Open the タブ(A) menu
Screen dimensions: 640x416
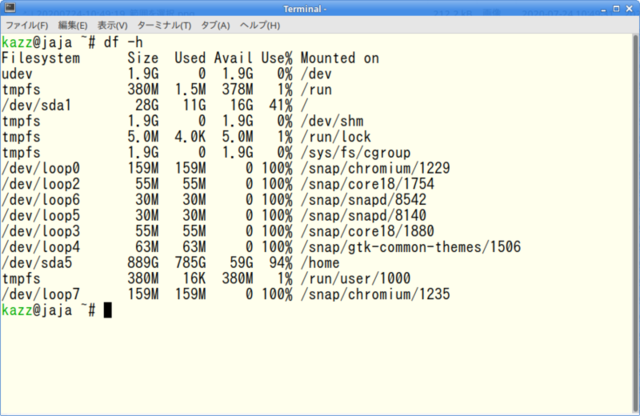[x=215, y=25]
